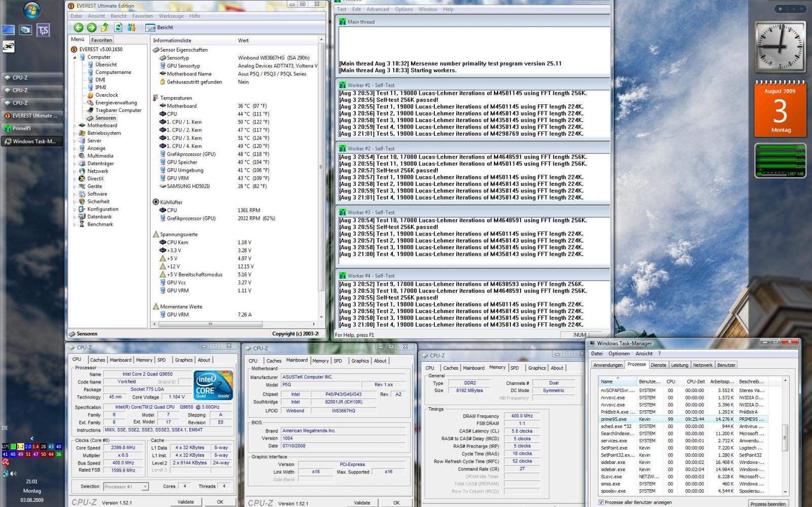This screenshot has height=507, width=812.
Task: Activate the EVEREST Ultimate taskbar button
Action: point(31,116)
